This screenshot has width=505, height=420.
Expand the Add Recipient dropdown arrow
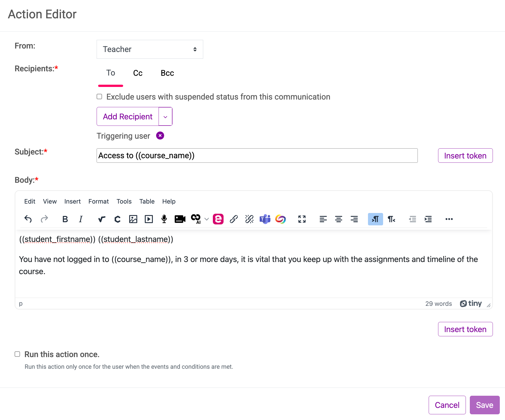[165, 117]
